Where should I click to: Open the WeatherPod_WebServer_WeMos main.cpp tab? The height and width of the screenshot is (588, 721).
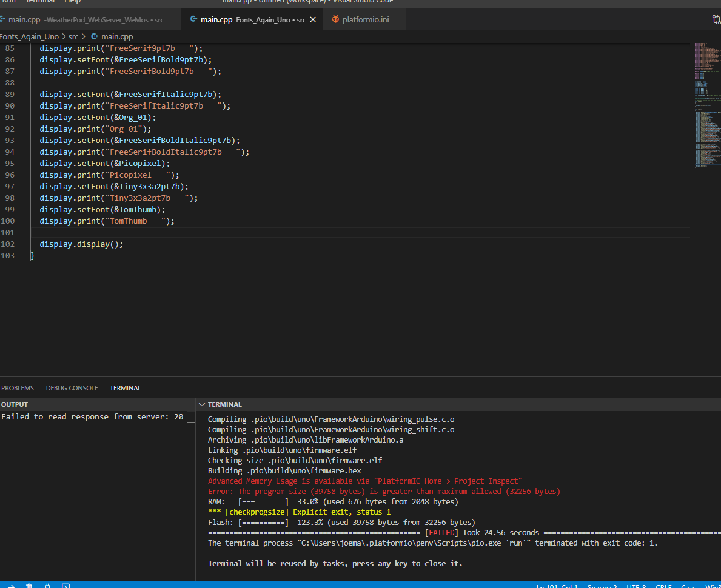(x=85, y=20)
